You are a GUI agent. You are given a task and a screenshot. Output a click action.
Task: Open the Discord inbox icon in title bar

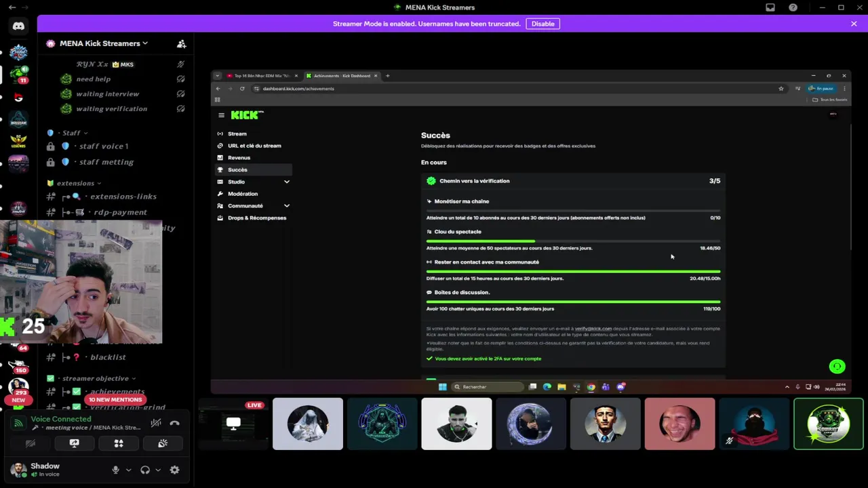(770, 7)
